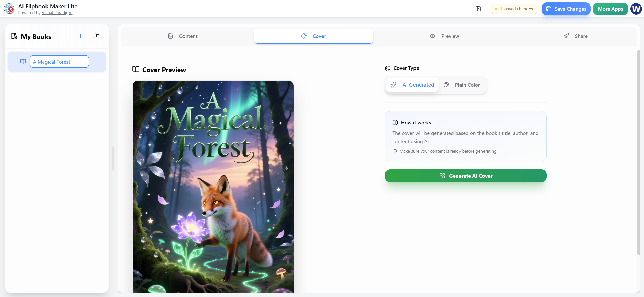Open More Apps
The width and height of the screenshot is (644, 297).
(x=610, y=9)
